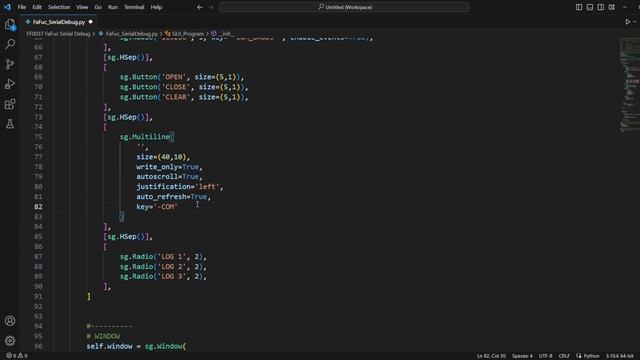
Task: Click the text sg.Multiline on line 75
Action: [144, 137]
